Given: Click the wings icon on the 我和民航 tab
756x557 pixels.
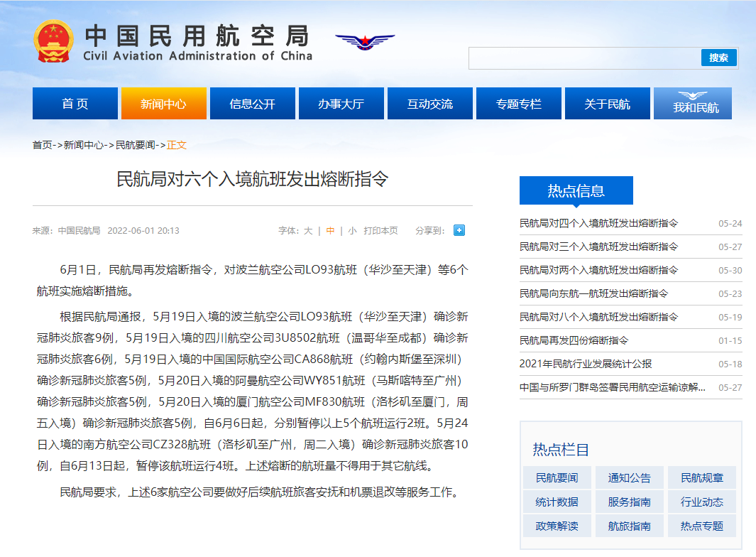Looking at the screenshot, I should pyautogui.click(x=692, y=94).
